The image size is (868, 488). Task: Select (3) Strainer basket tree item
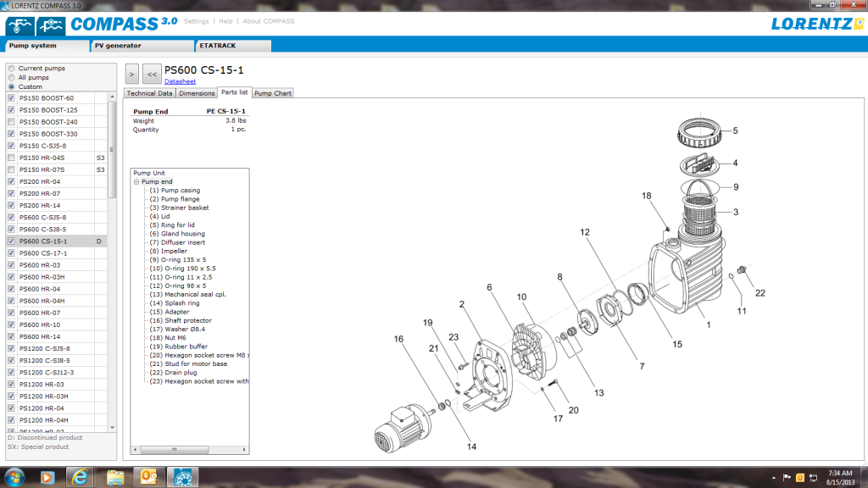click(x=180, y=208)
